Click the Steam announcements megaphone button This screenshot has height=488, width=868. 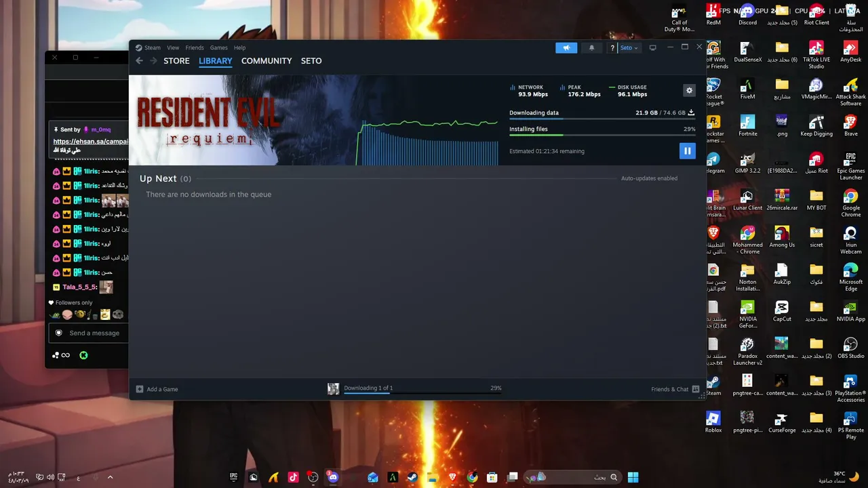pos(566,47)
